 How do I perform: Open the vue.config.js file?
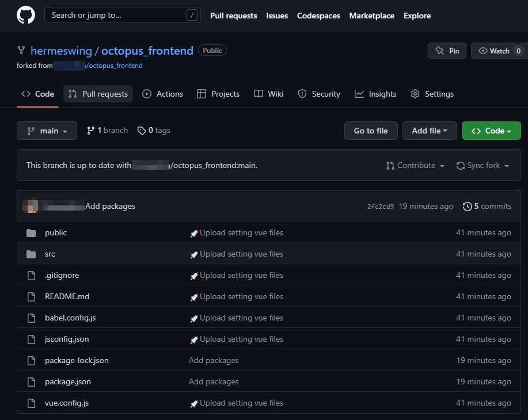click(67, 403)
